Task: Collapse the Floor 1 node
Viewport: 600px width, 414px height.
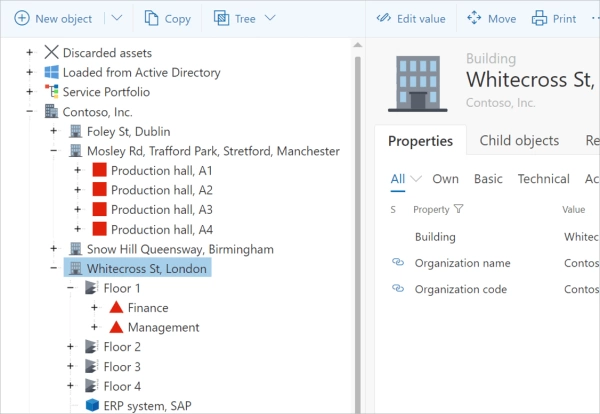Action: coord(70,287)
